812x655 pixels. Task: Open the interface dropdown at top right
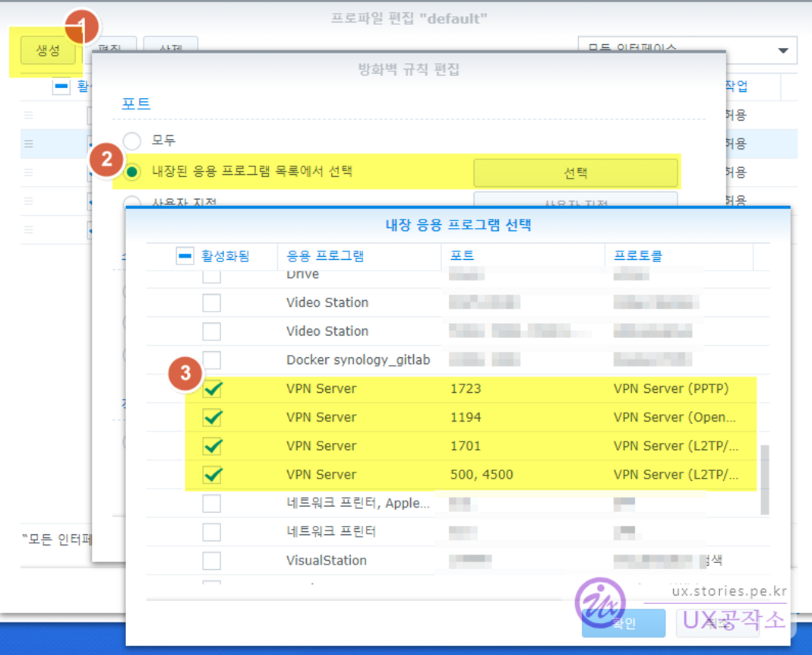pyautogui.click(x=782, y=50)
